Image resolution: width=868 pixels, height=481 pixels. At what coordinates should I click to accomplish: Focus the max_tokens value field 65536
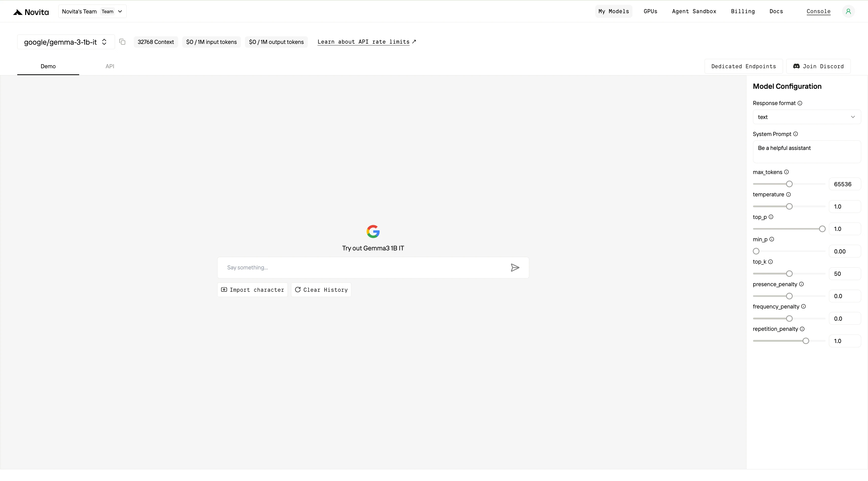845,184
